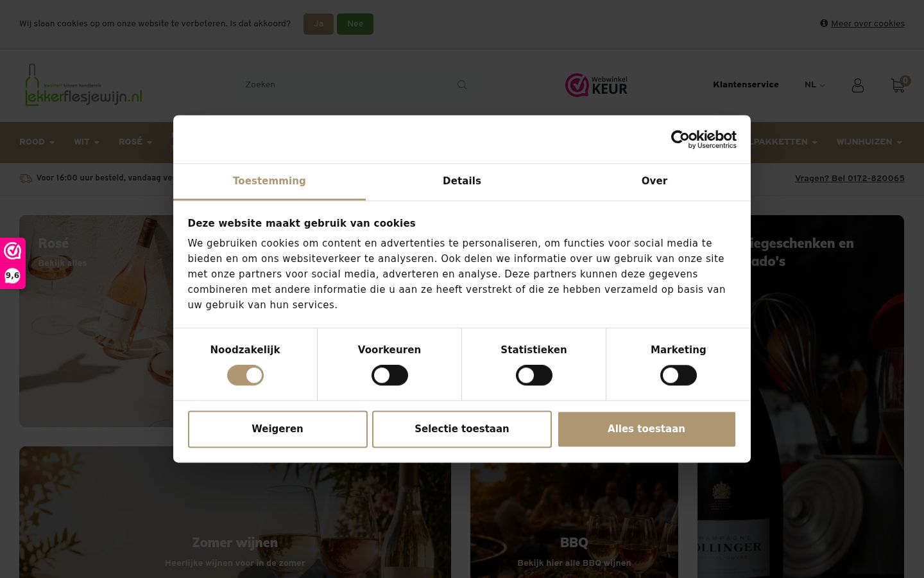This screenshot has width=924, height=578.
Task: Switch to the Over tab
Action: [654, 181]
